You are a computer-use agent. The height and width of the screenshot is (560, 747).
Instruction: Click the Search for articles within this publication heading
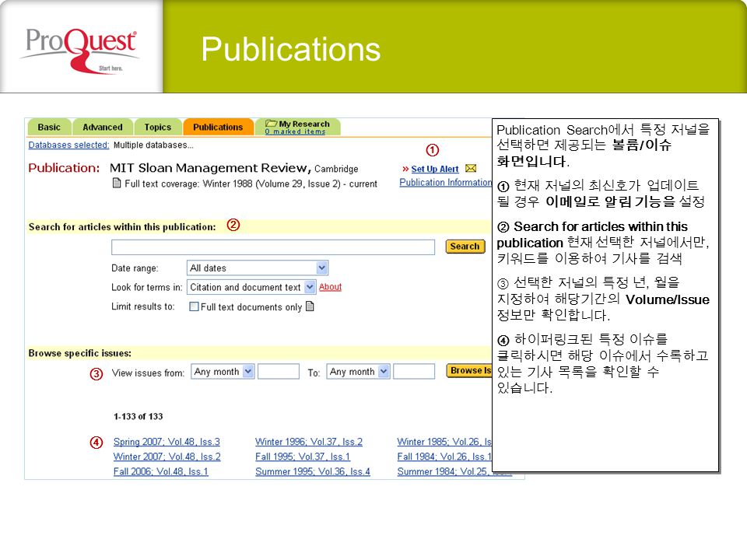click(x=122, y=227)
